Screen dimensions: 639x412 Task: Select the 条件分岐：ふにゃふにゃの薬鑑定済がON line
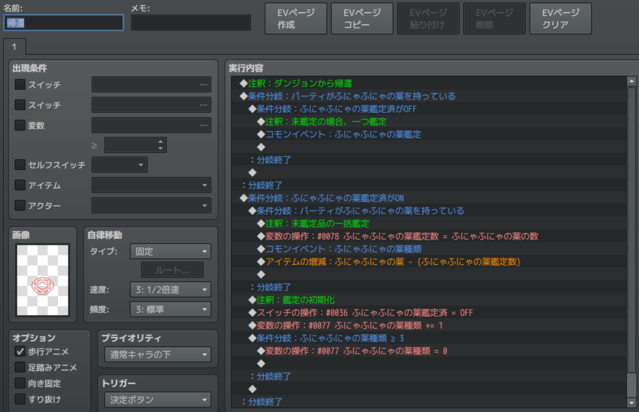pyautogui.click(x=429, y=198)
